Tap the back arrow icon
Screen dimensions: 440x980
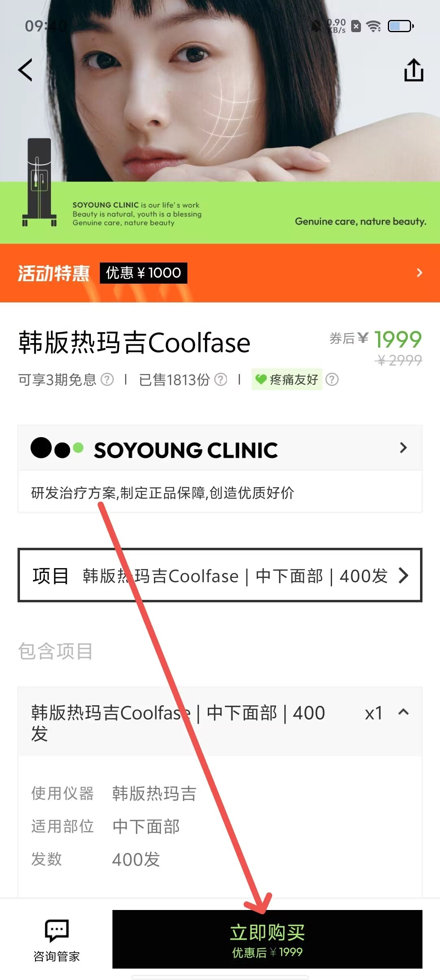pyautogui.click(x=25, y=70)
